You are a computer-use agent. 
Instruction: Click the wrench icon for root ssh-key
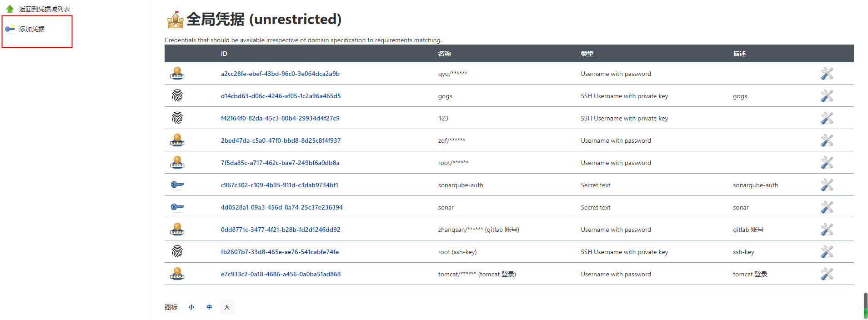pyautogui.click(x=827, y=252)
